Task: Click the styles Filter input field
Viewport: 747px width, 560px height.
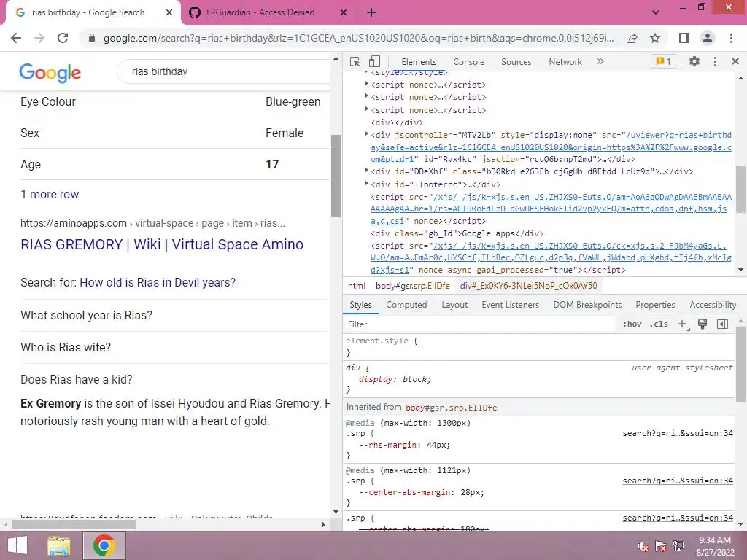Action: (x=479, y=324)
